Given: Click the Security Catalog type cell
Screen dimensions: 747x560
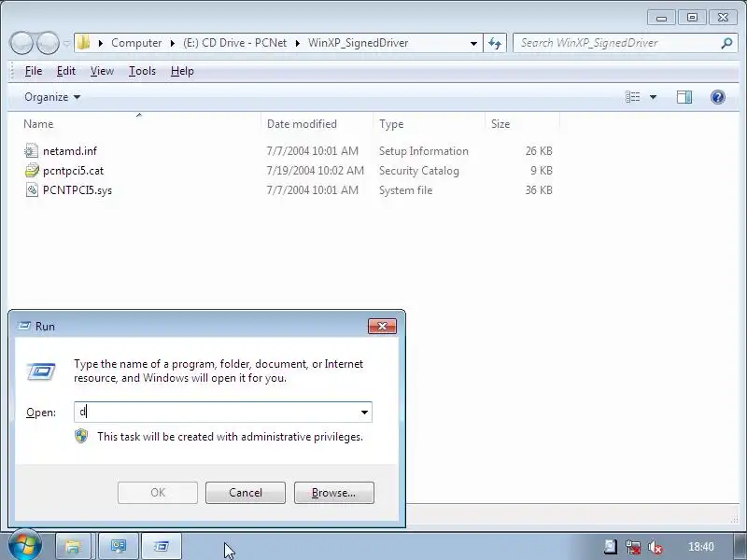Looking at the screenshot, I should tap(418, 171).
